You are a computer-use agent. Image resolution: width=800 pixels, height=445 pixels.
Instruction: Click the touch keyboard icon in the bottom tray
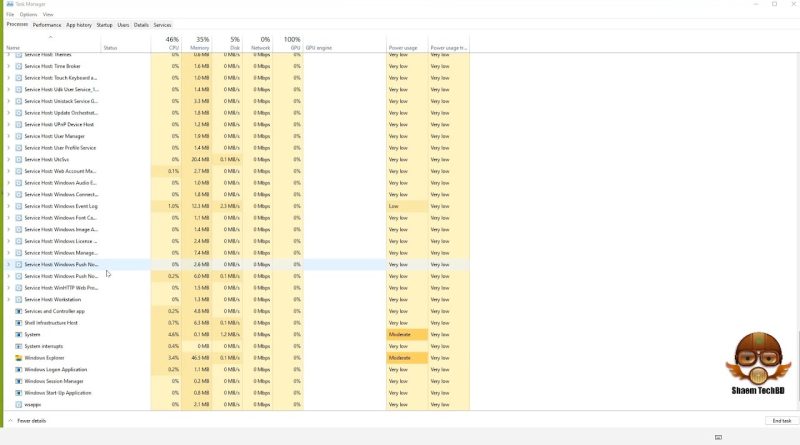(718, 437)
